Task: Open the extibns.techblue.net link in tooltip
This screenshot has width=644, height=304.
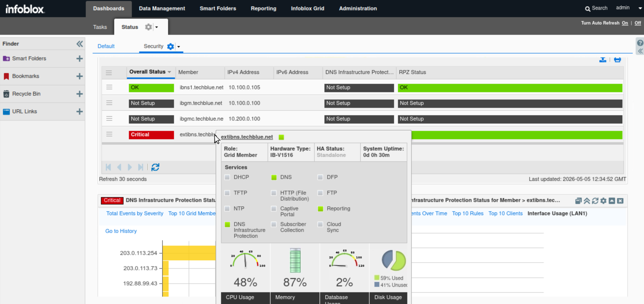Action: (247, 137)
